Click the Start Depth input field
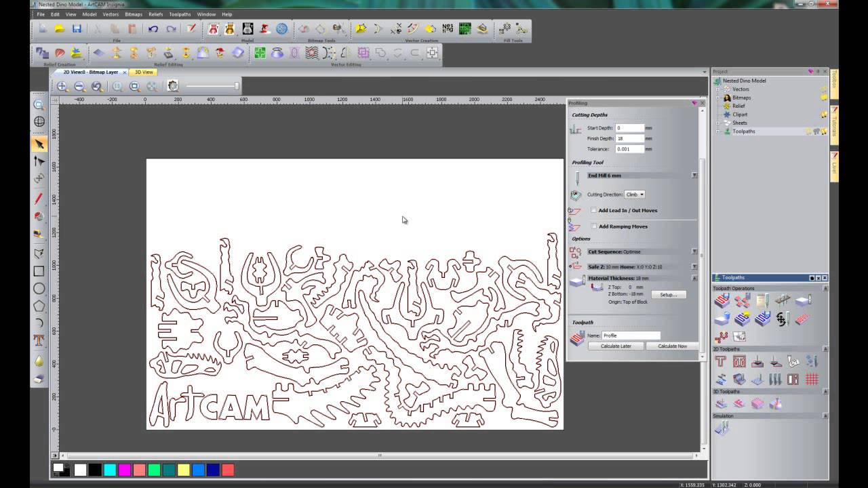868x488 pixels. [x=629, y=128]
